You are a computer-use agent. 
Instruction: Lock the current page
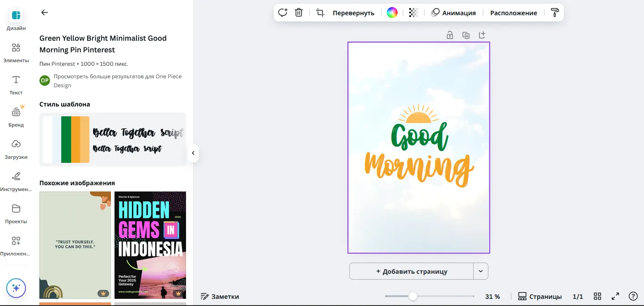450,35
